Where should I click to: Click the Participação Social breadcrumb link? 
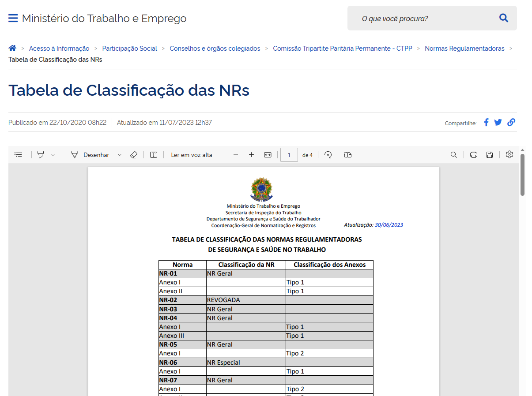click(129, 49)
